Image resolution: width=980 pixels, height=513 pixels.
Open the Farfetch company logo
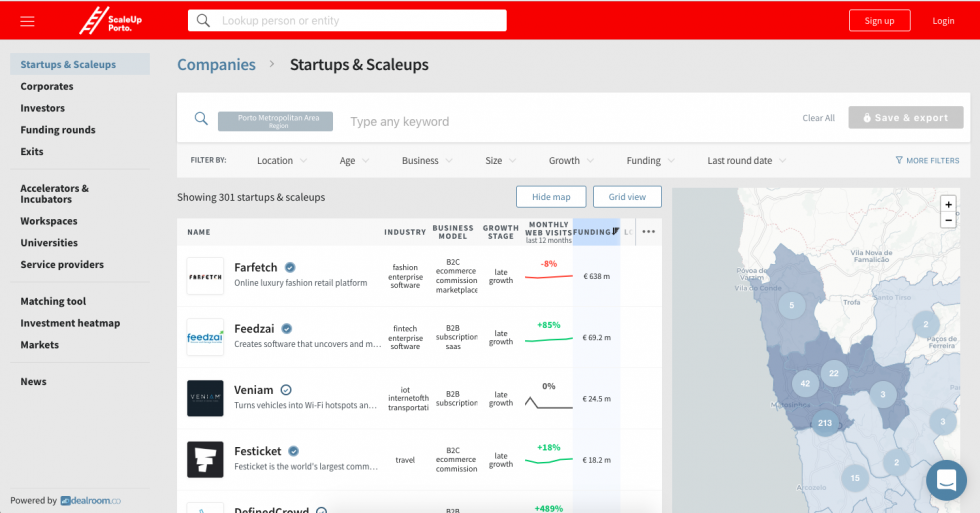click(x=205, y=276)
